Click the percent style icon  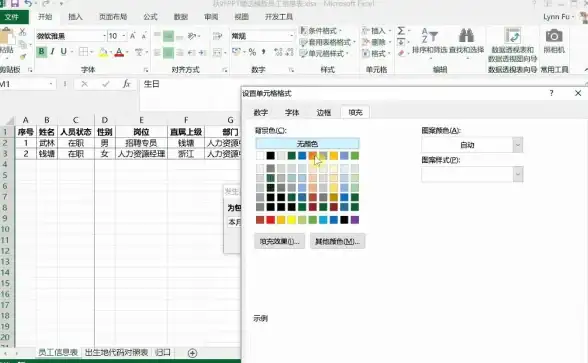[x=252, y=52]
